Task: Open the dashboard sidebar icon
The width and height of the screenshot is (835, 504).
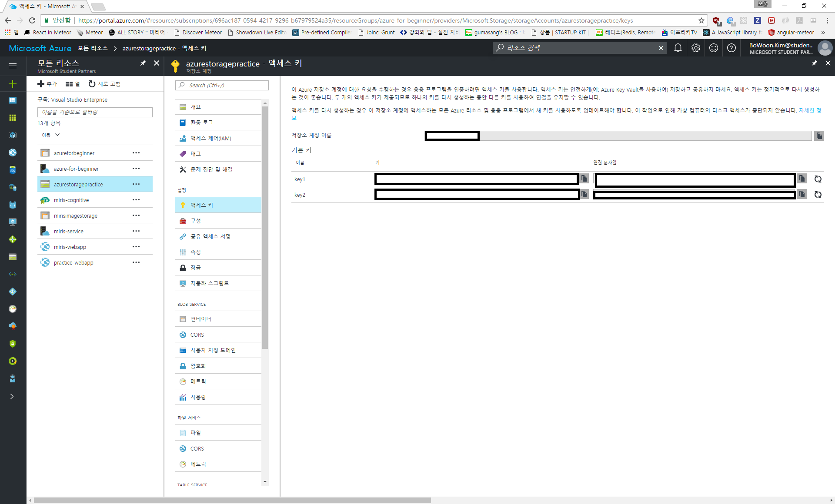Action: 13,100
